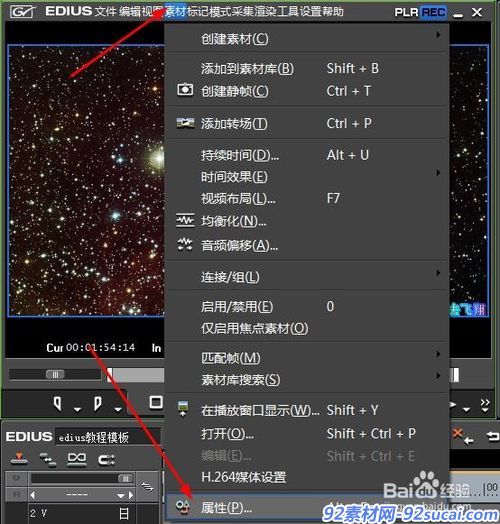500x524 pixels.
Task: Click the set ripple mode icon
Action: pos(48,459)
